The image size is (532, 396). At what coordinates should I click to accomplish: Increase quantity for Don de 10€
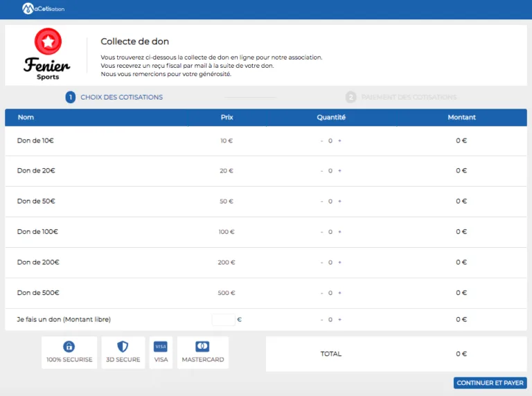coord(339,141)
